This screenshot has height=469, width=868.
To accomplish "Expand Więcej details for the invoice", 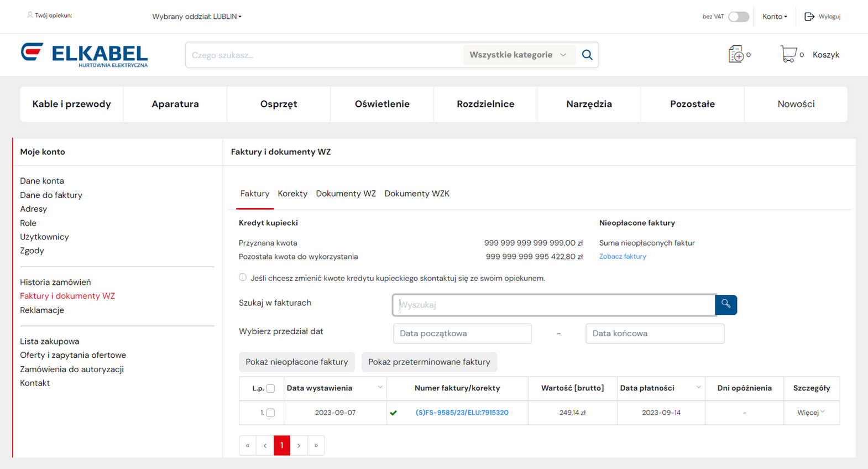I will [811, 413].
